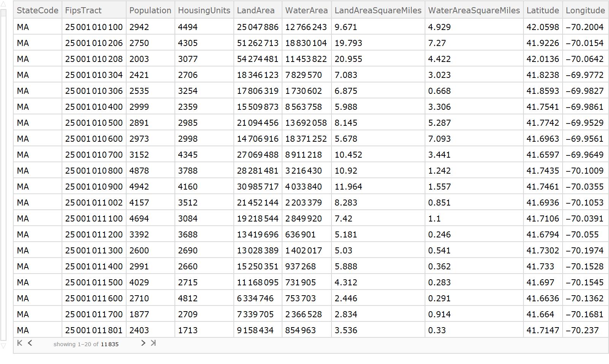Select the Longitude column header
Image resolution: width=609 pixels, height=364 pixels.
[x=585, y=10]
